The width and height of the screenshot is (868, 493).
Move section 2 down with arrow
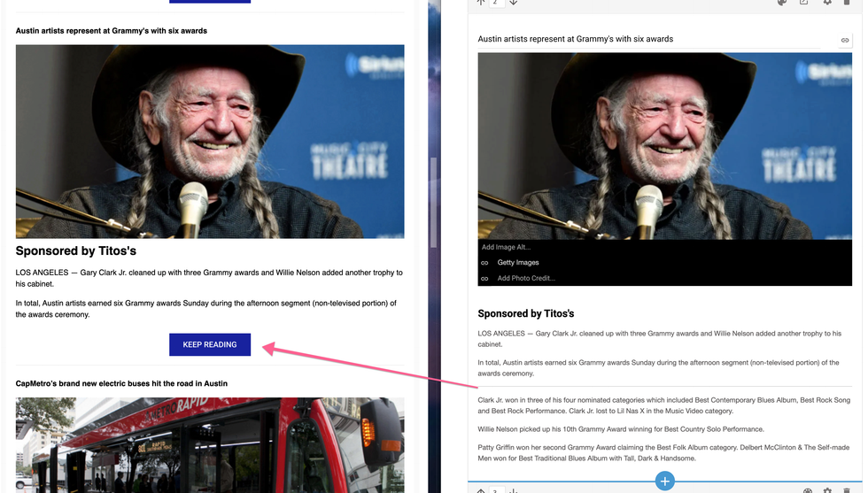[514, 3]
